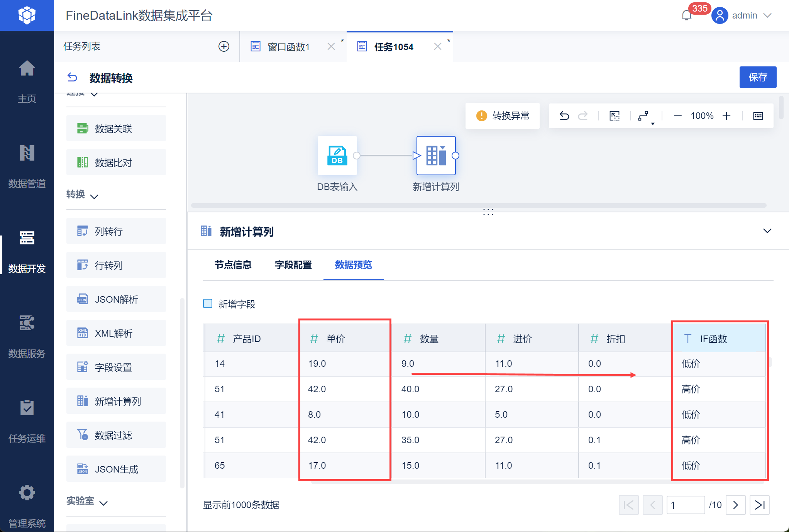Screen dimensions: 789x532
Task: Click the zoom in plus icon
Action: pos(726,116)
